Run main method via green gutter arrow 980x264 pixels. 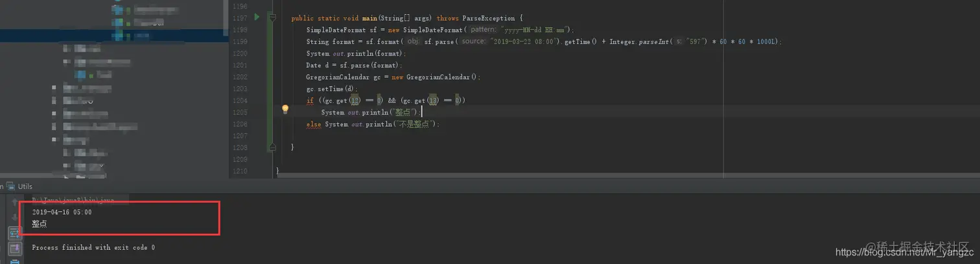(x=257, y=17)
